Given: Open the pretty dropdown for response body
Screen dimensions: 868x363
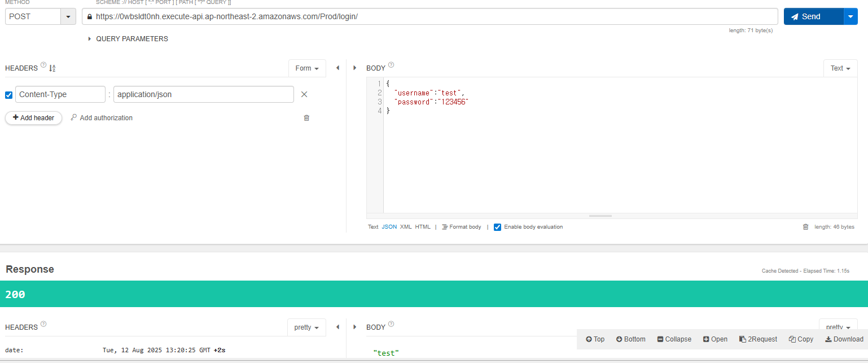Looking at the screenshot, I should tap(838, 324).
